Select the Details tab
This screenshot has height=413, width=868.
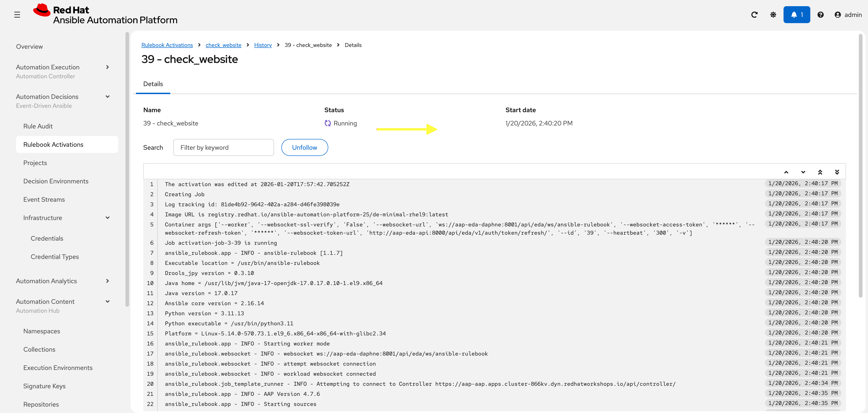tap(153, 84)
